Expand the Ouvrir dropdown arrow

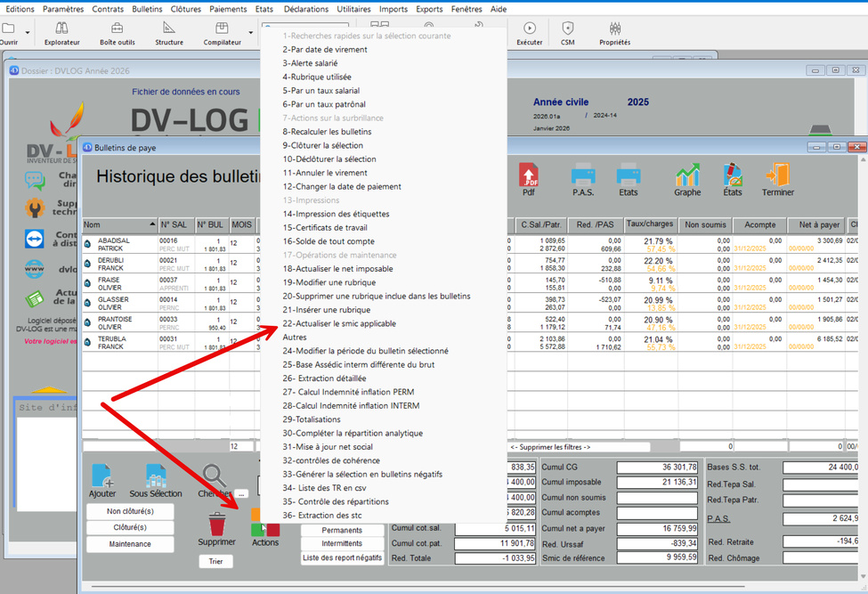(28, 33)
